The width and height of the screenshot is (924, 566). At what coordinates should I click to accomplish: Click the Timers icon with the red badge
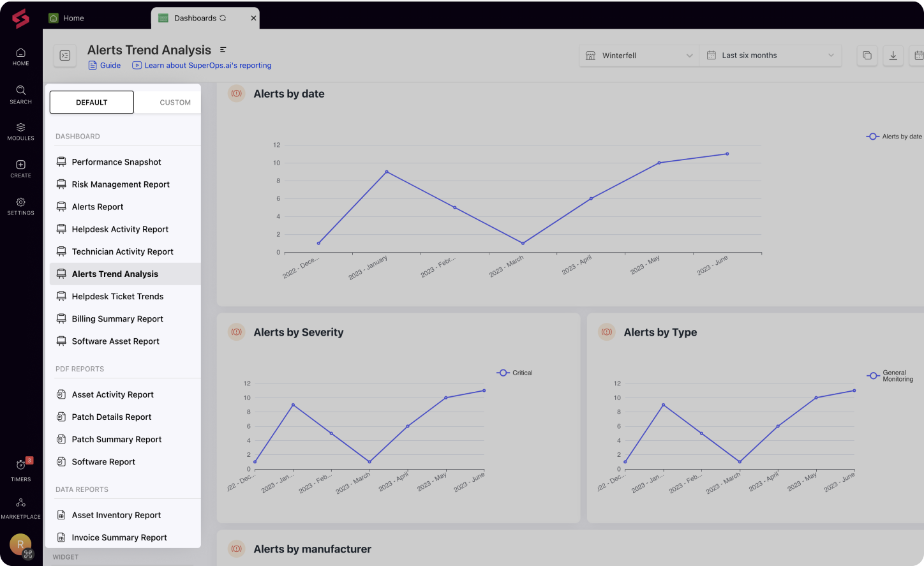(x=20, y=469)
